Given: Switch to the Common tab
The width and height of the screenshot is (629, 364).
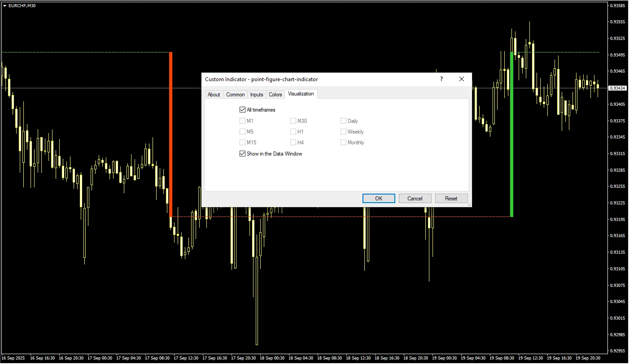Looking at the screenshot, I should pos(236,95).
